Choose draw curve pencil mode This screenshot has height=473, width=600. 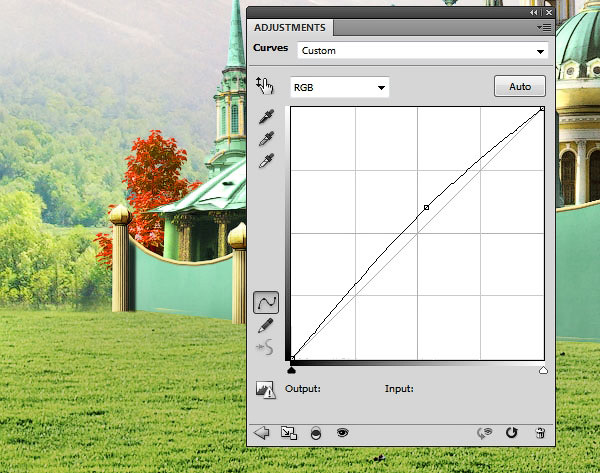click(266, 325)
